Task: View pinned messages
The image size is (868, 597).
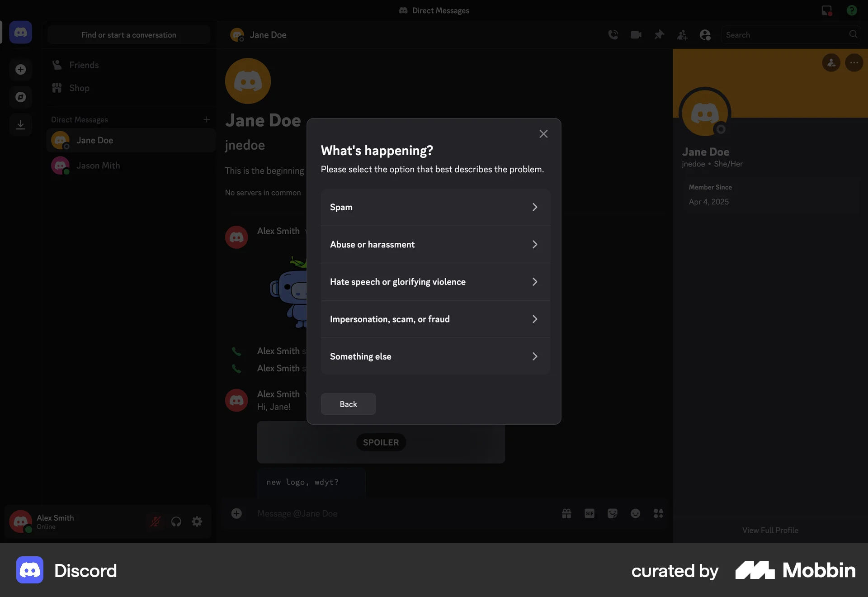Action: coord(659,34)
